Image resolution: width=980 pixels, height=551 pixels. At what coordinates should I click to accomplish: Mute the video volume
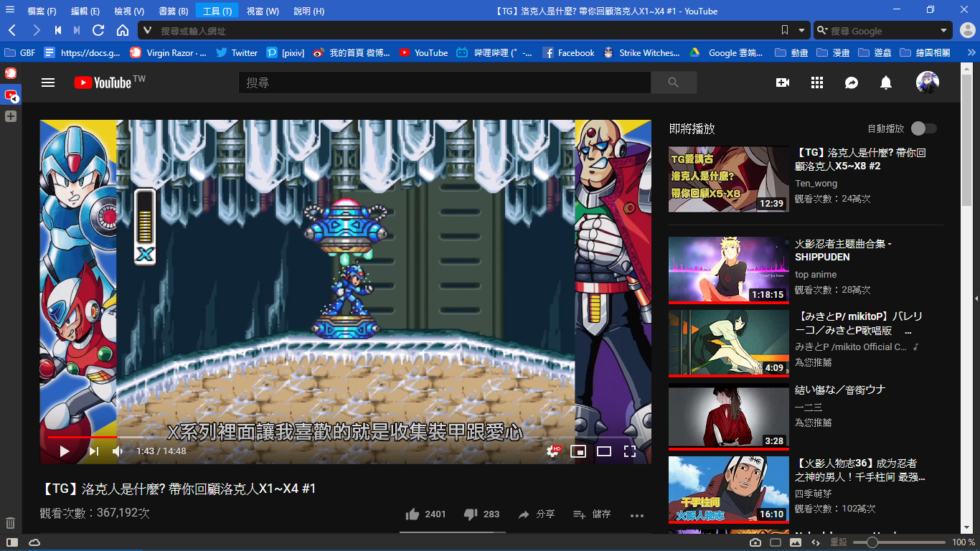point(118,451)
